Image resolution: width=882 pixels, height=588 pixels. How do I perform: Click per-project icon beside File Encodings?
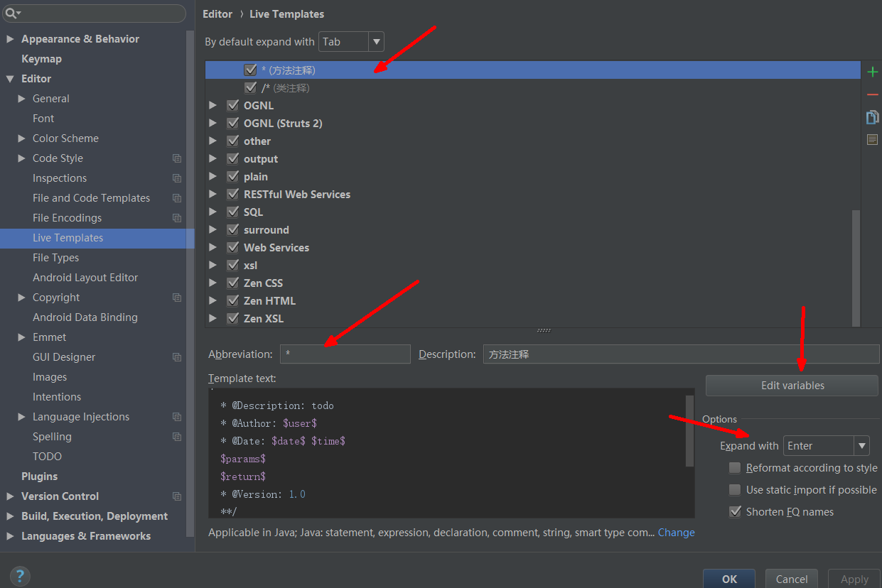tap(177, 218)
